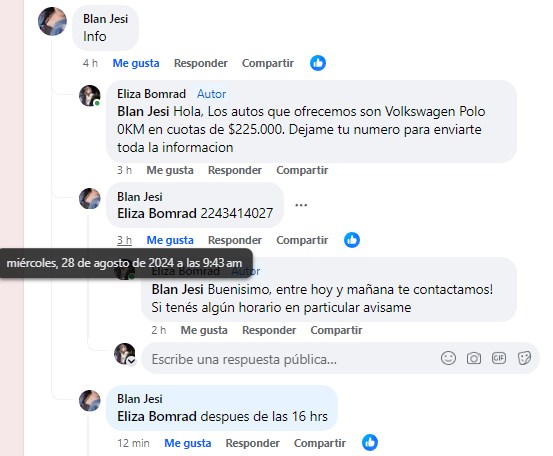553x456 pixels.
Task: Click Responder under the Info comment
Action: tap(201, 63)
